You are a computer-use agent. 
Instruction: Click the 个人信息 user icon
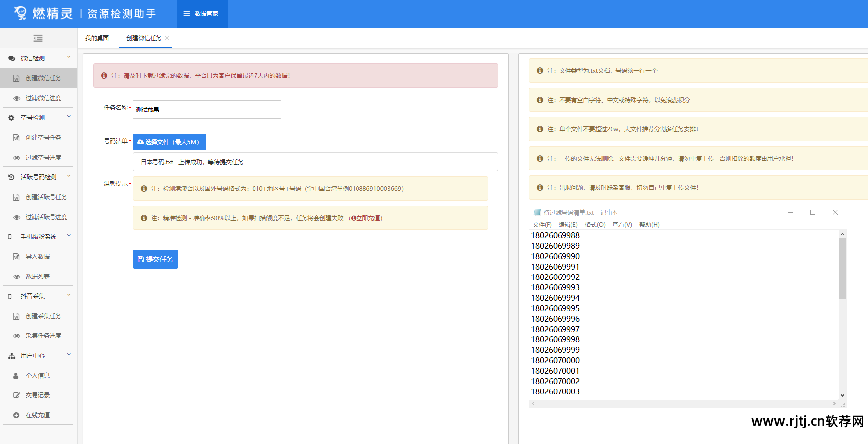click(x=16, y=376)
